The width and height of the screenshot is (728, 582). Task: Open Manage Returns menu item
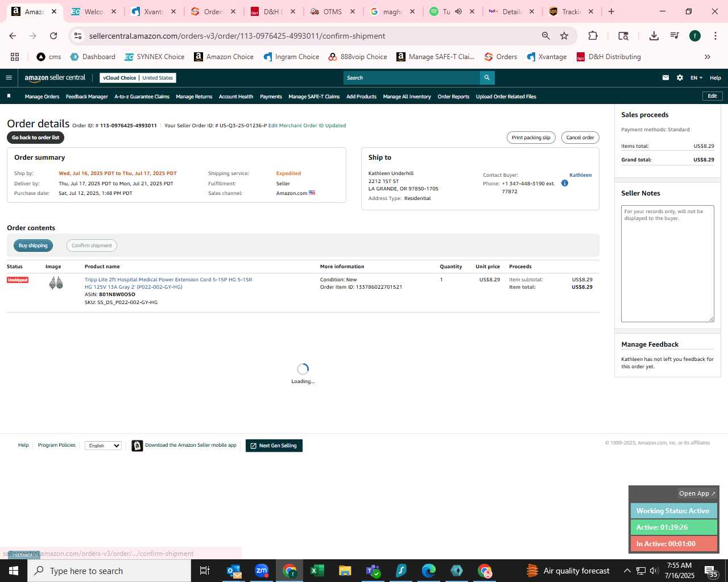click(x=194, y=97)
